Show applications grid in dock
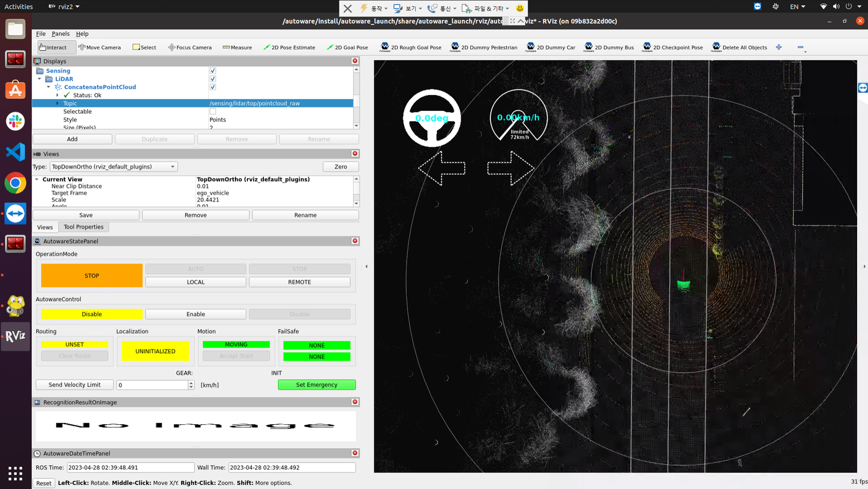Screen dimensions: 868x489 click(15, 473)
